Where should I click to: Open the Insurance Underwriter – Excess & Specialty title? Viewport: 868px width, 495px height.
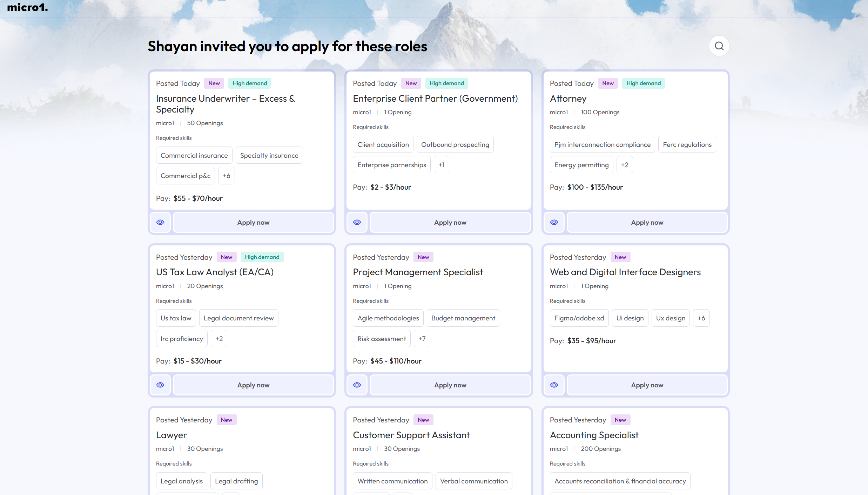(x=226, y=104)
